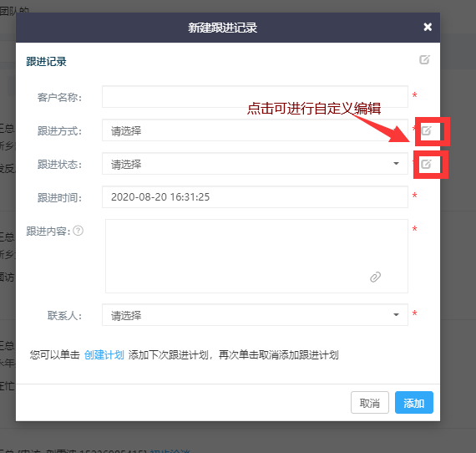The height and width of the screenshot is (453, 476).
Task: Expand the 联系人 dropdown
Action: [255, 315]
